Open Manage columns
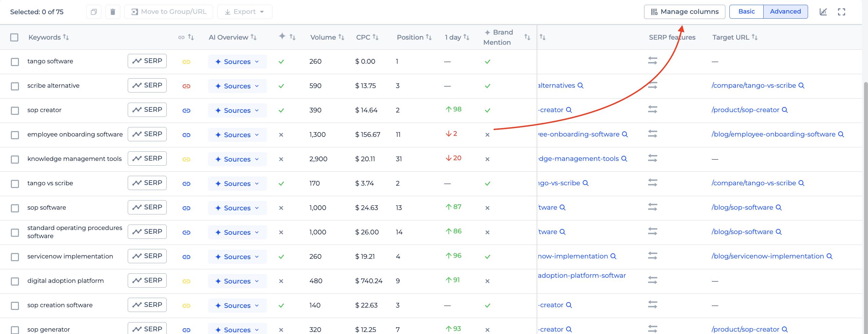868x334 pixels. click(684, 12)
